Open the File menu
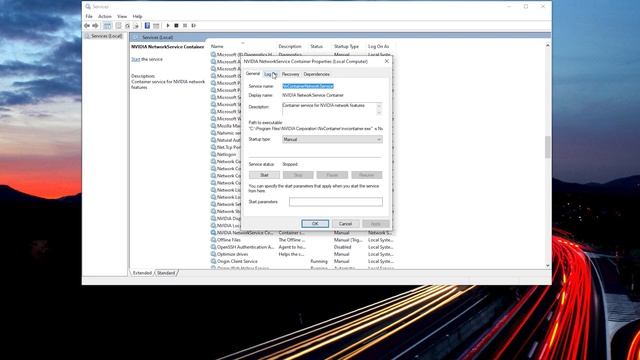 [x=89, y=16]
